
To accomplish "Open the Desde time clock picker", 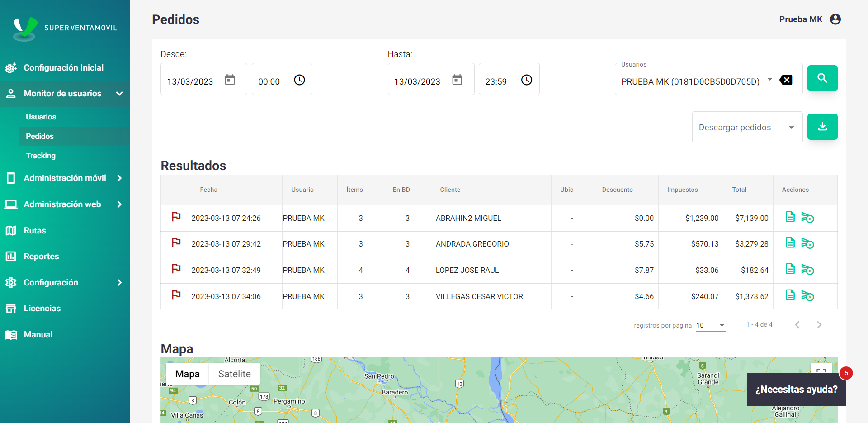I will [x=299, y=80].
